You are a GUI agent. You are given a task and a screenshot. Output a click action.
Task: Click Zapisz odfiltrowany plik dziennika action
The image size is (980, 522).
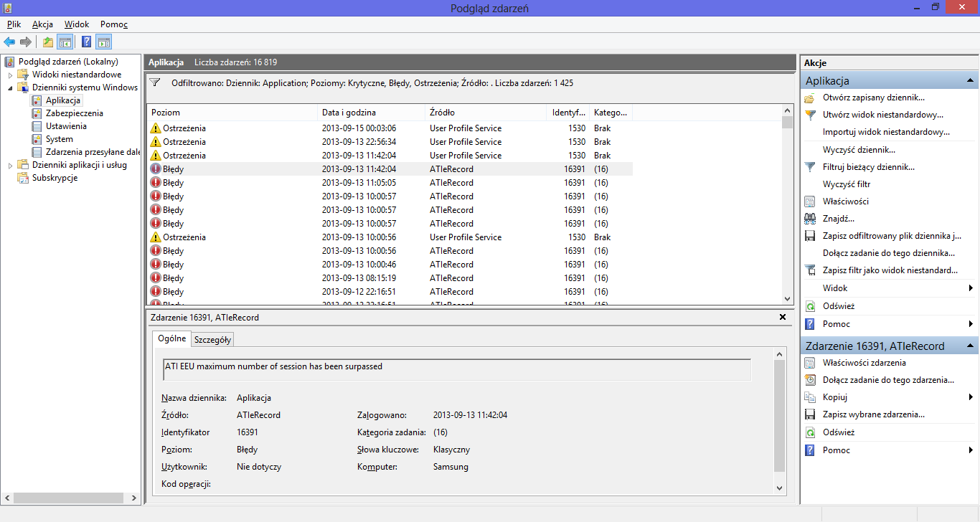point(892,236)
